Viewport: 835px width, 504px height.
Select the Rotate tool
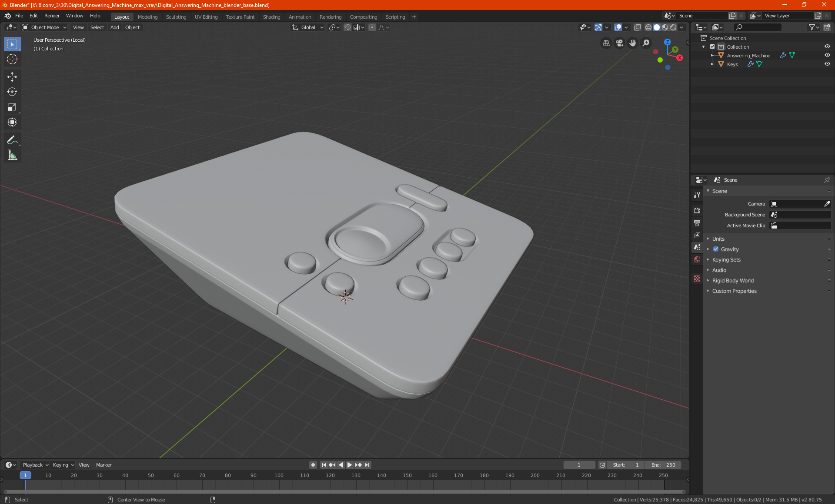pos(12,92)
